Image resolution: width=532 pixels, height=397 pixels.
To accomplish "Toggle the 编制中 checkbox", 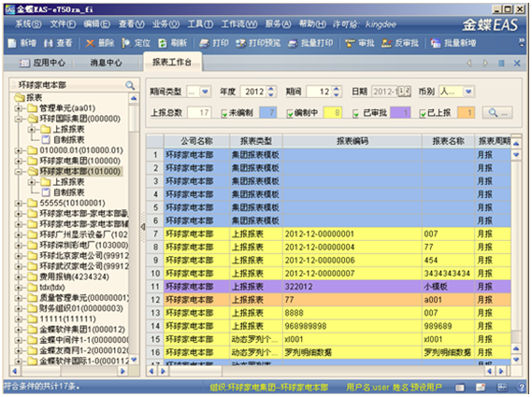I will click(290, 114).
